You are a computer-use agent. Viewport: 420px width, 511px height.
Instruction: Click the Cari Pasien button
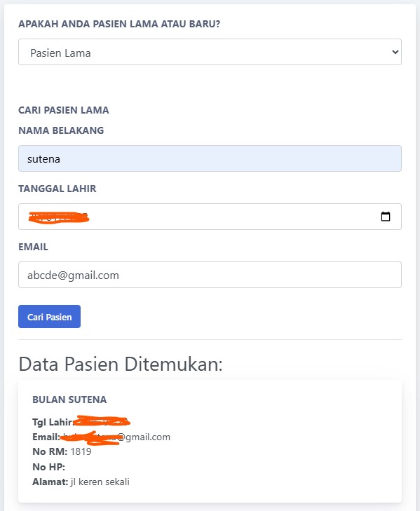click(x=49, y=316)
